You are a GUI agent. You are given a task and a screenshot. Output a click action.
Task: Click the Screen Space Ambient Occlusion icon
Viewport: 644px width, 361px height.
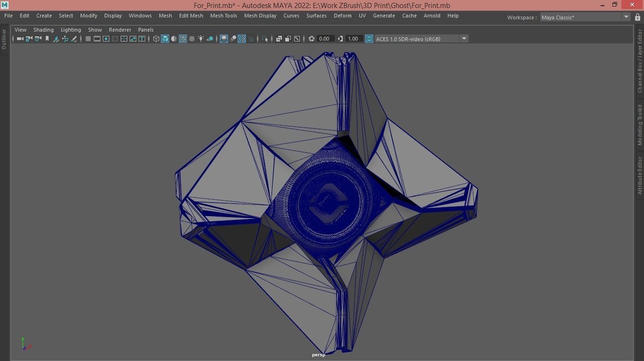[224, 39]
